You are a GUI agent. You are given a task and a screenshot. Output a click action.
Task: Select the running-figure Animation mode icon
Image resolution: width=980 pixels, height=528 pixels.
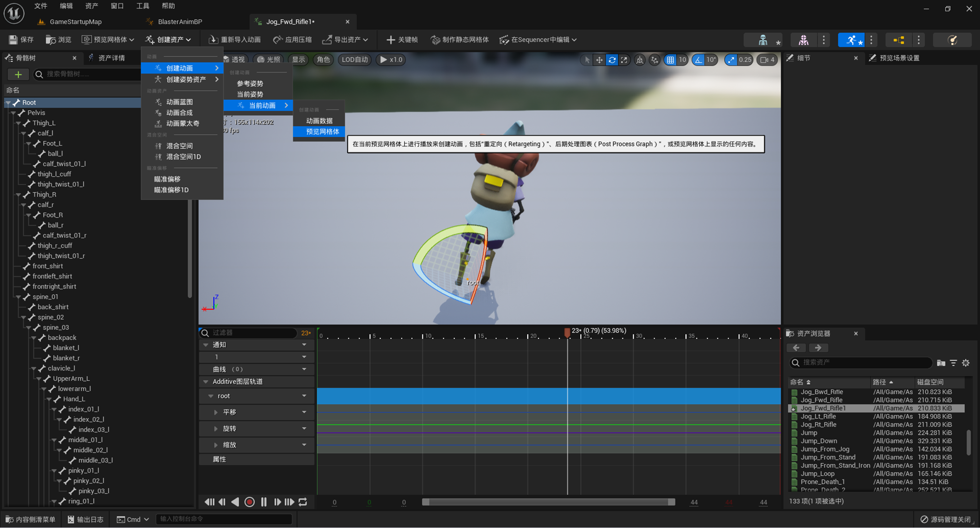coord(851,40)
